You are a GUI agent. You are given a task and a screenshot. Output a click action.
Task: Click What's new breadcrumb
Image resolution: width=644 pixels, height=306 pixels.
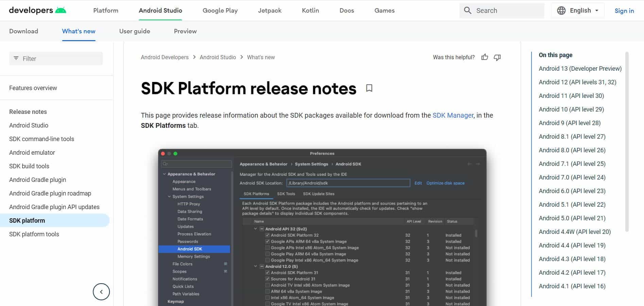coord(261,57)
